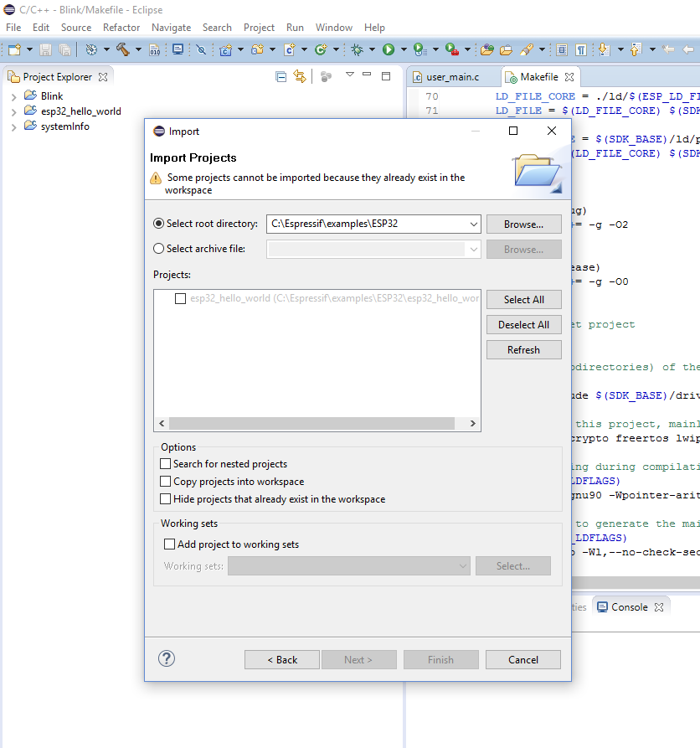Image resolution: width=700 pixels, height=748 pixels.
Task: Click the green Run button in toolbar
Action: (389, 49)
